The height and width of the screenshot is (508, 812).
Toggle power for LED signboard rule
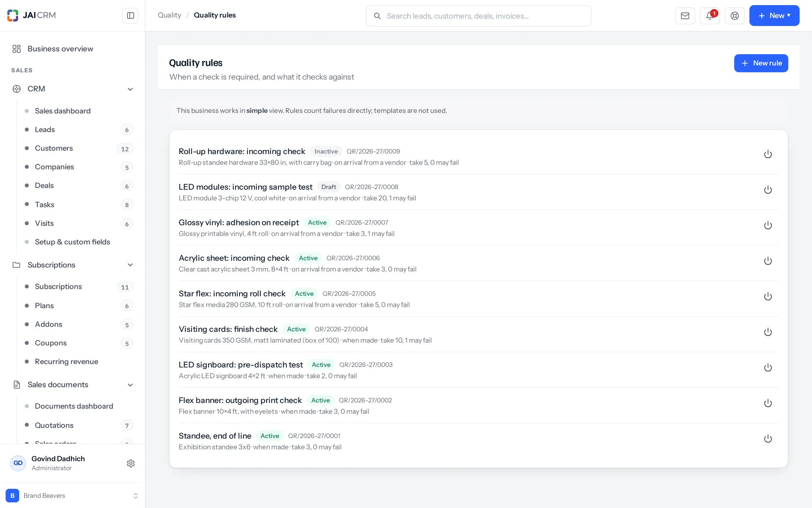[768, 367]
